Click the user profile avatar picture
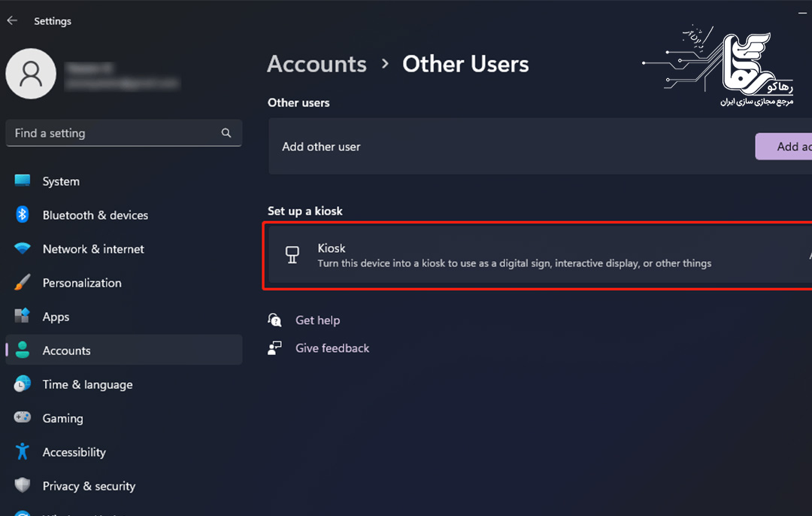 (31, 73)
